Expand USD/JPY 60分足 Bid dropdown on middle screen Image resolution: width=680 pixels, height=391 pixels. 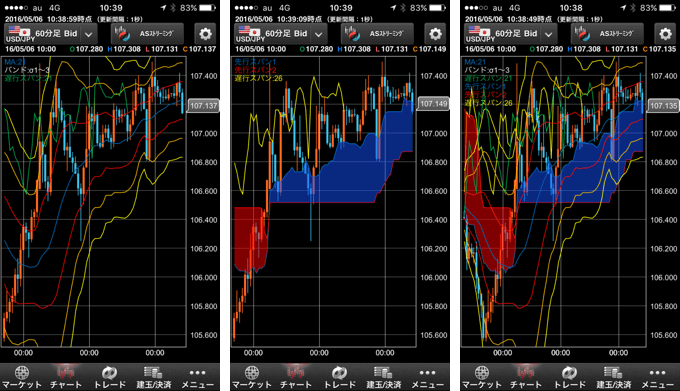tap(281, 34)
